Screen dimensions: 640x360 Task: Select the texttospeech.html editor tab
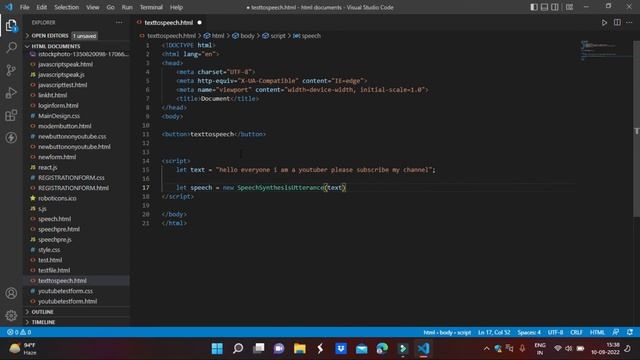pos(169,22)
